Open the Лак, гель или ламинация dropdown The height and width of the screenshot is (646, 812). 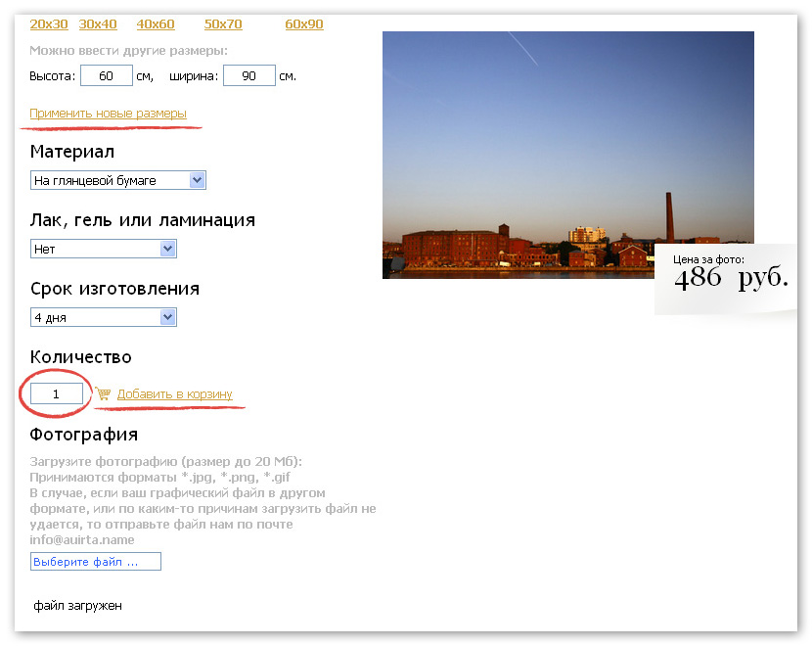click(104, 249)
